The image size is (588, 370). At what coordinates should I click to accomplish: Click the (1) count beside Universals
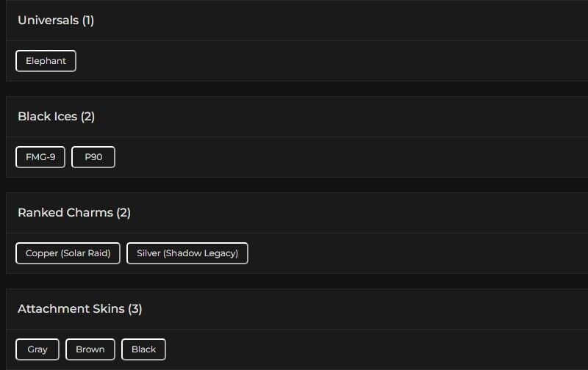pyautogui.click(x=88, y=21)
